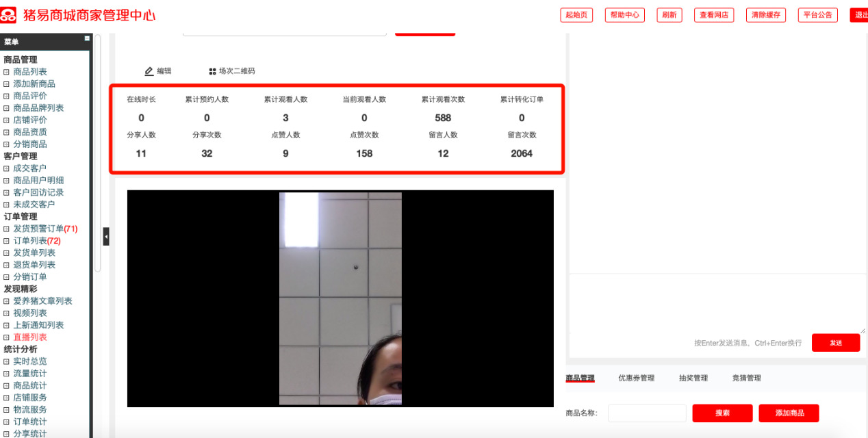Select 添加新商品 in the menu

point(34,83)
